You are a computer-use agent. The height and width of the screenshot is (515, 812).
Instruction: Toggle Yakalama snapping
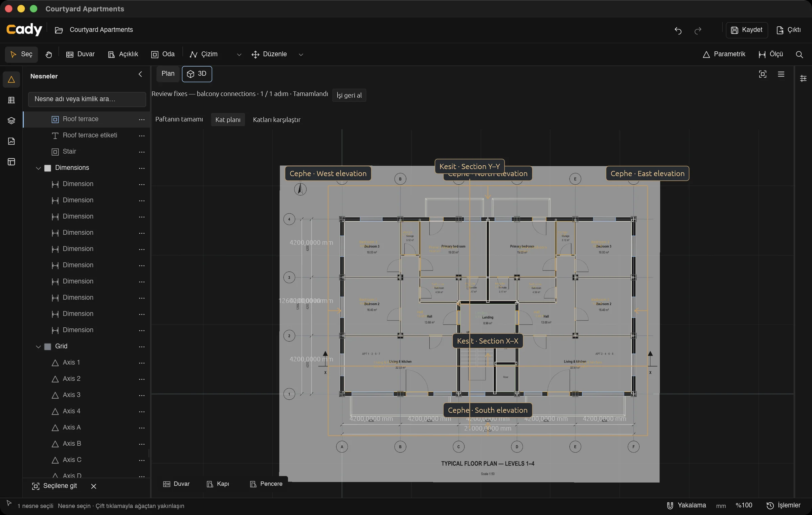pos(686,506)
